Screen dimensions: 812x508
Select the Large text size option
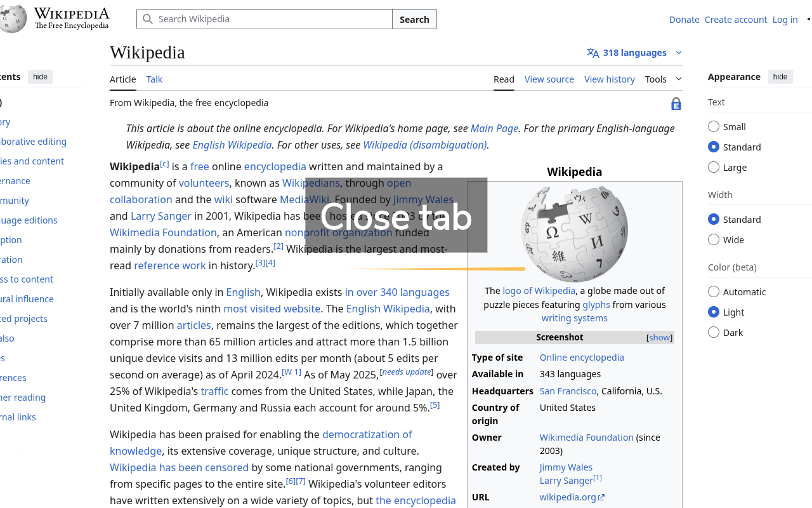pos(713,167)
